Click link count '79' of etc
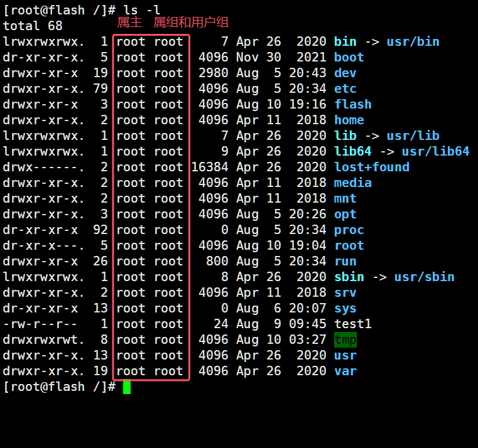Viewport: 478px width, 448px height. tap(100, 88)
